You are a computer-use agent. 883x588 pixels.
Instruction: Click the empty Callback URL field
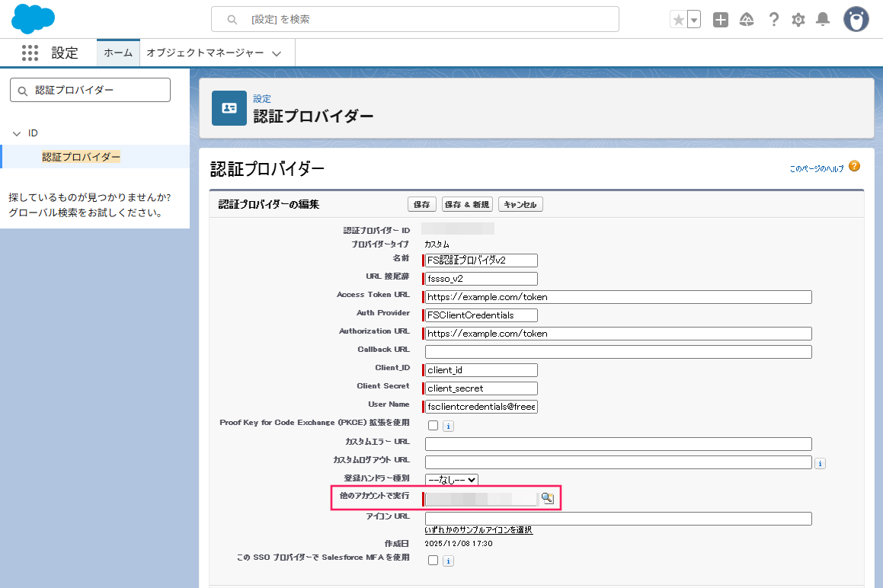pyautogui.click(x=619, y=352)
